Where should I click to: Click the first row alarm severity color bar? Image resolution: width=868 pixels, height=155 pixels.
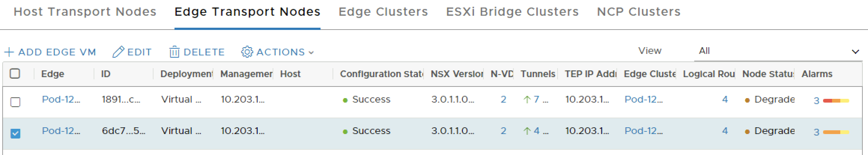836,101
